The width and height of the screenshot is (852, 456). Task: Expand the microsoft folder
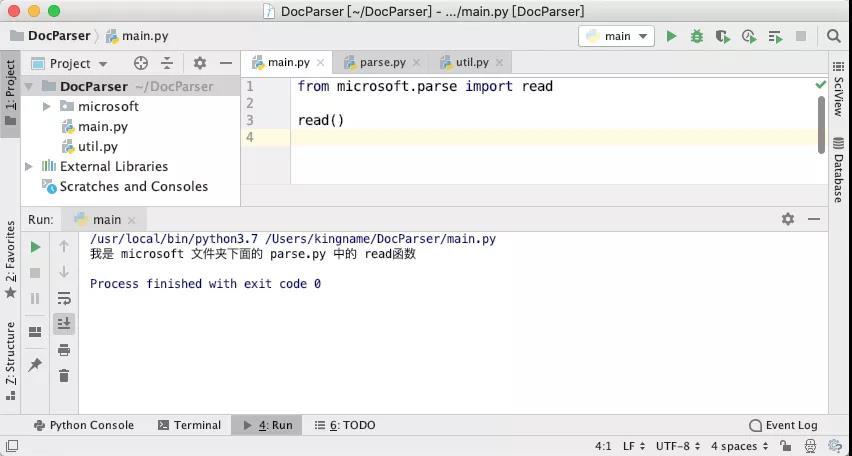coord(47,107)
